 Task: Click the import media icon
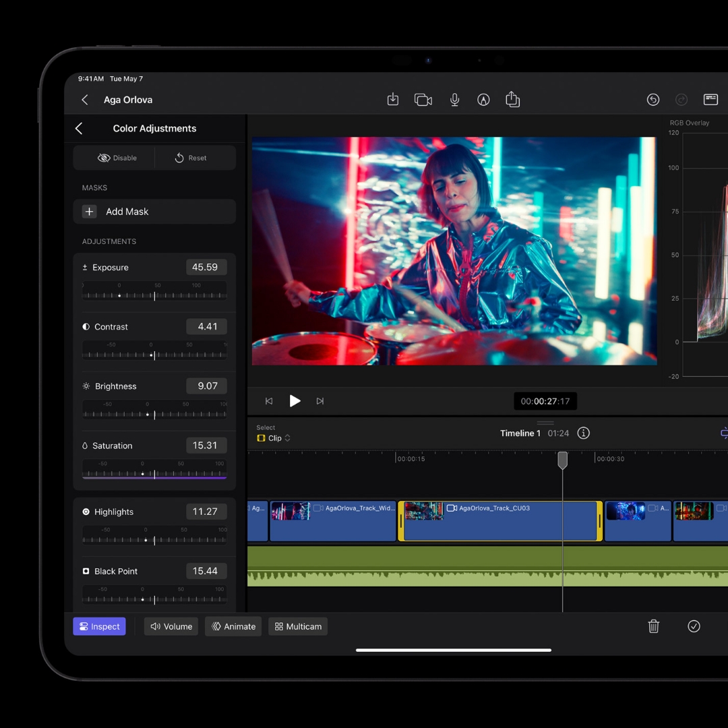[x=393, y=100]
